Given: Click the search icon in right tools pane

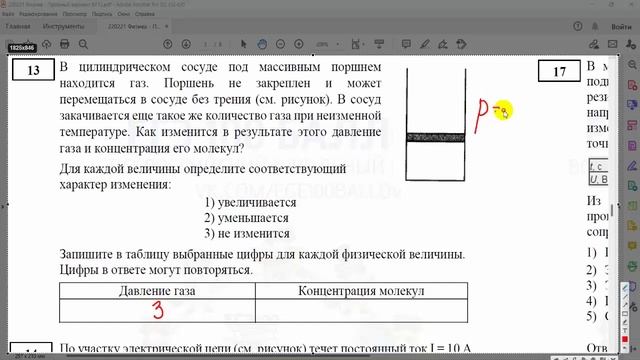Looking at the screenshot, I should point(632,65).
